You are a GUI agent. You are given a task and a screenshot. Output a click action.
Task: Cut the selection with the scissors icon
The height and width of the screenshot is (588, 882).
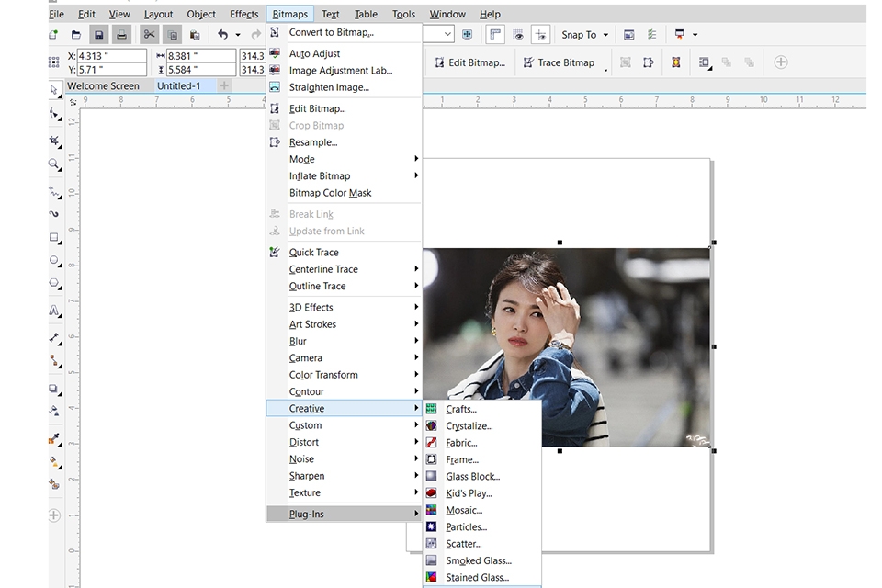coord(150,34)
